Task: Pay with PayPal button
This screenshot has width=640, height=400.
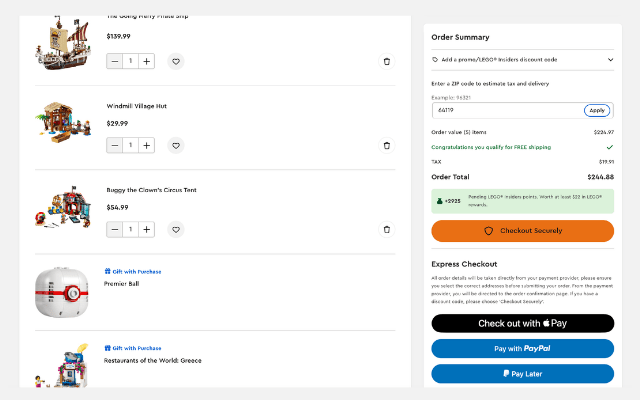Action: click(522, 349)
